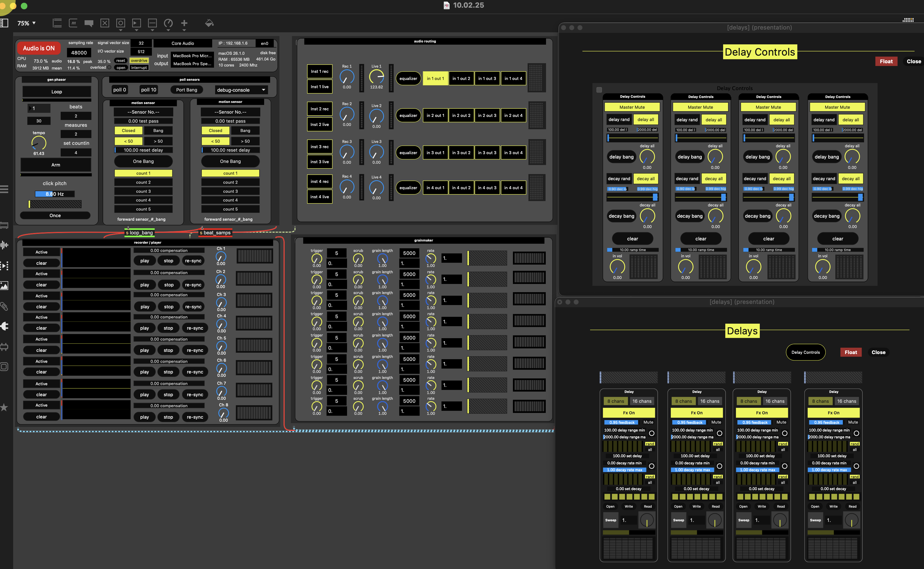
Task: Open the images browser sidebar icon
Action: tap(4, 286)
